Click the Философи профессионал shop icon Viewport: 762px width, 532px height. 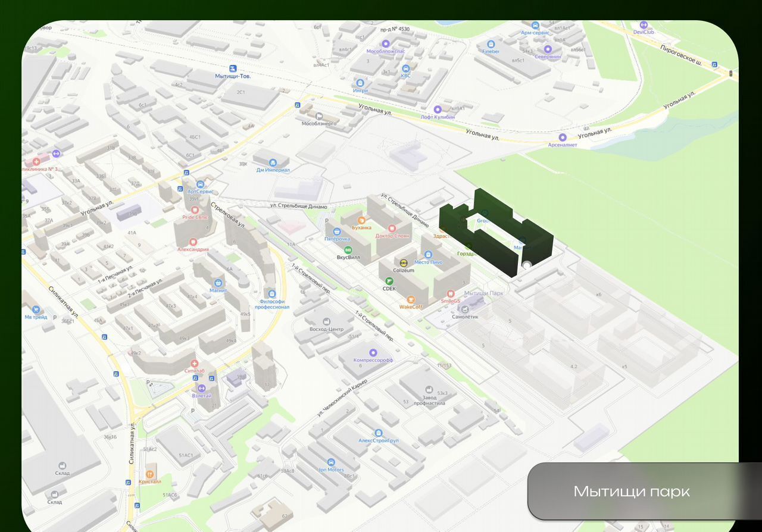(x=271, y=293)
